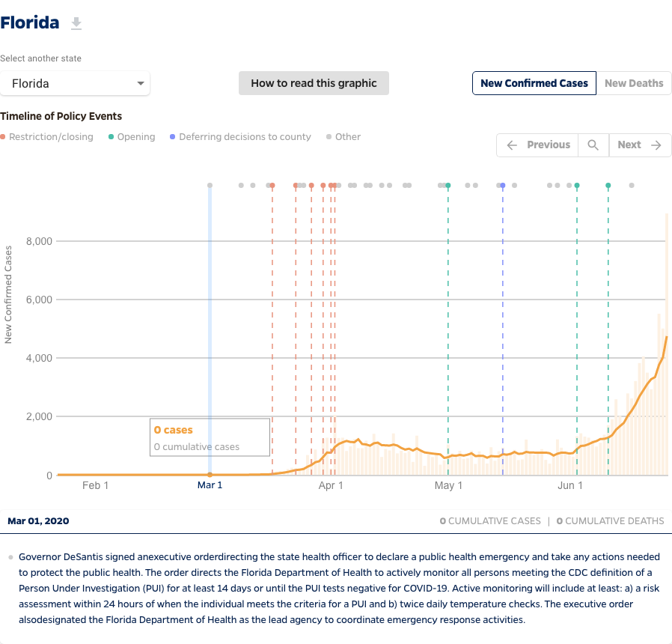Click the download icon next to Florida
672x644 pixels.
76,24
